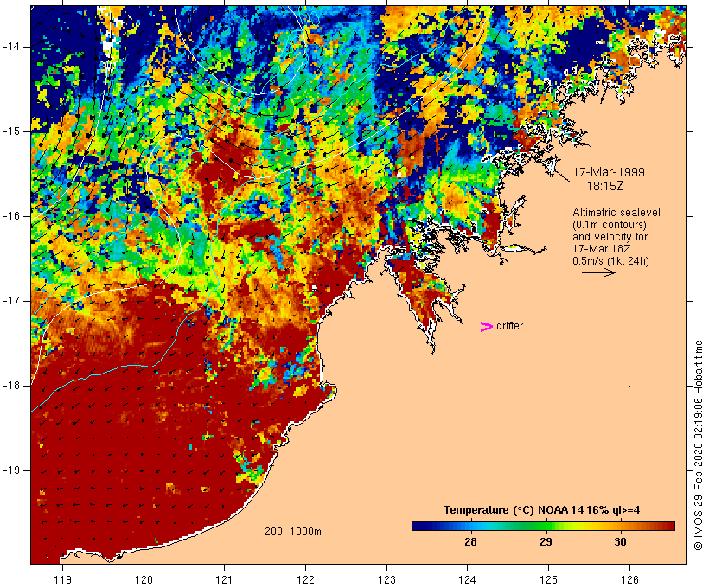This screenshot has height=588, width=709.
Task: Click the latitude axis label '-15'
Action: 11,131
